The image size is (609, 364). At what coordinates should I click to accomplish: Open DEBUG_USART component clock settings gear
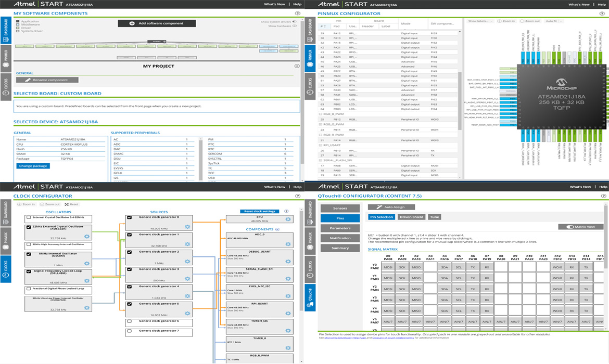point(288,262)
